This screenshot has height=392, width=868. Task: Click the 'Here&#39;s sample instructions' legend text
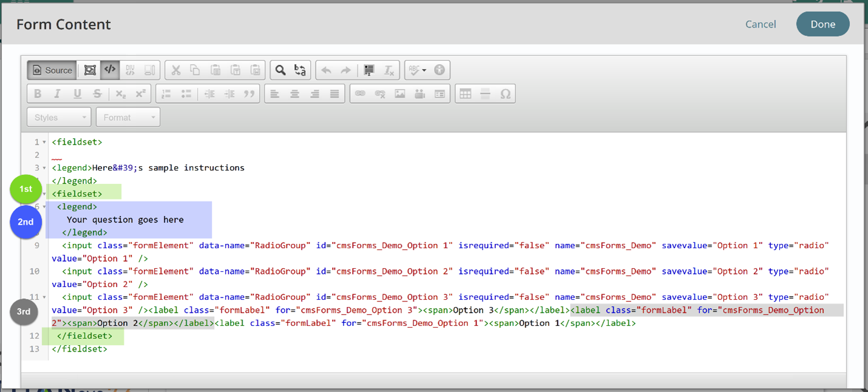click(168, 168)
